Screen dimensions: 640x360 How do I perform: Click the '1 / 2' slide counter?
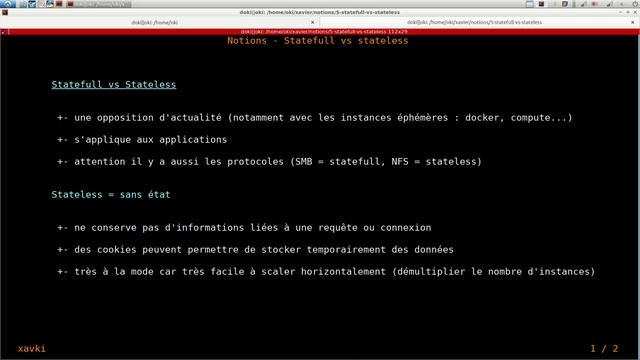(604, 349)
